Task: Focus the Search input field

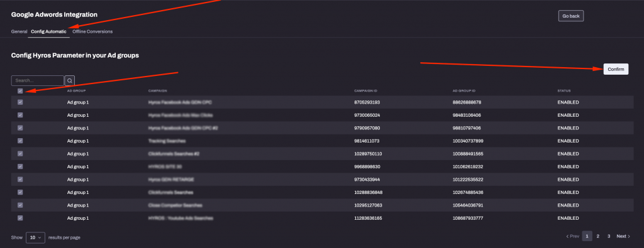Action: click(38, 81)
